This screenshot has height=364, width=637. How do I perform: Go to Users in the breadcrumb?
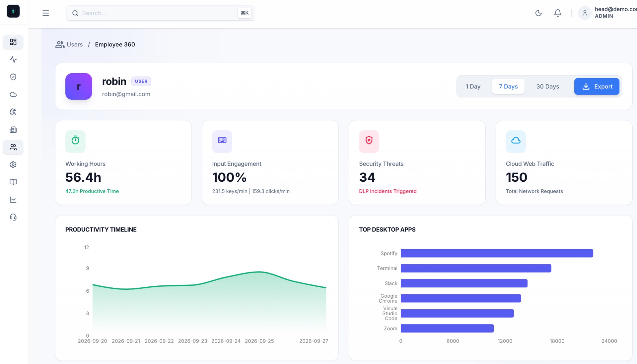point(69,44)
